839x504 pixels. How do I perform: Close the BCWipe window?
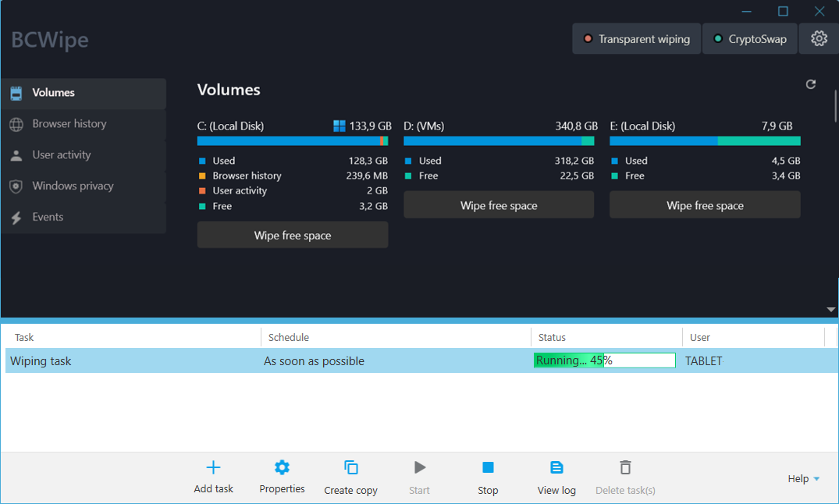[x=819, y=11]
